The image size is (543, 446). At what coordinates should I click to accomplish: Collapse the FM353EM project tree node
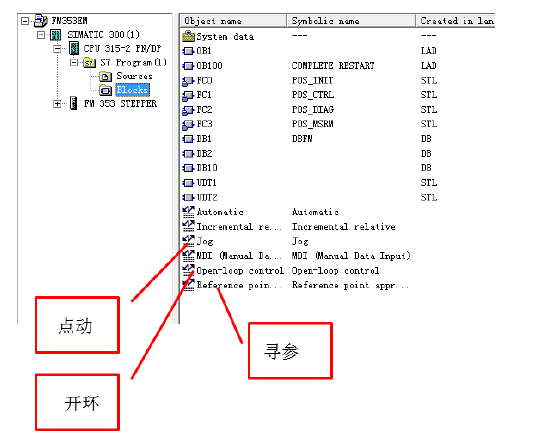point(25,21)
